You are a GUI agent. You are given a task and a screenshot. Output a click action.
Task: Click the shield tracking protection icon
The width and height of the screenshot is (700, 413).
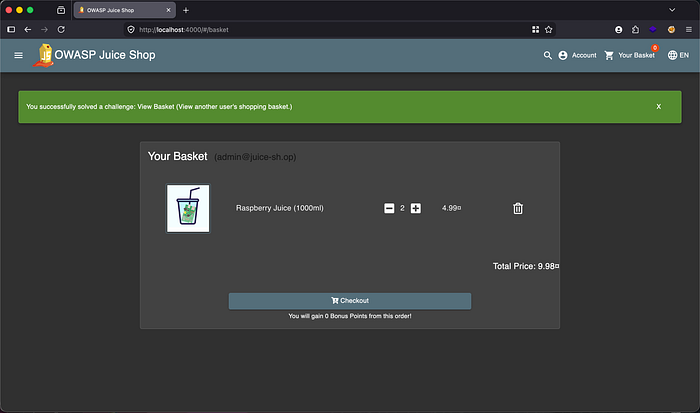(x=131, y=29)
